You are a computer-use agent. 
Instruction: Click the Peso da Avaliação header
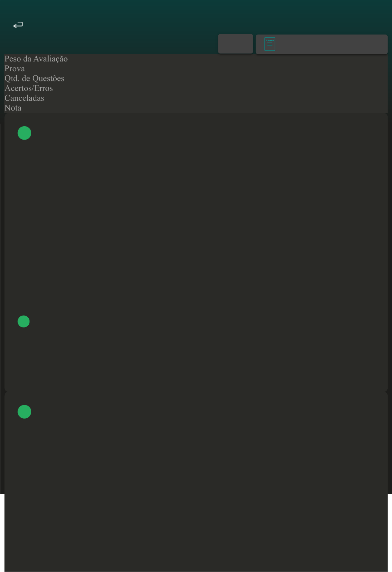[36, 59]
